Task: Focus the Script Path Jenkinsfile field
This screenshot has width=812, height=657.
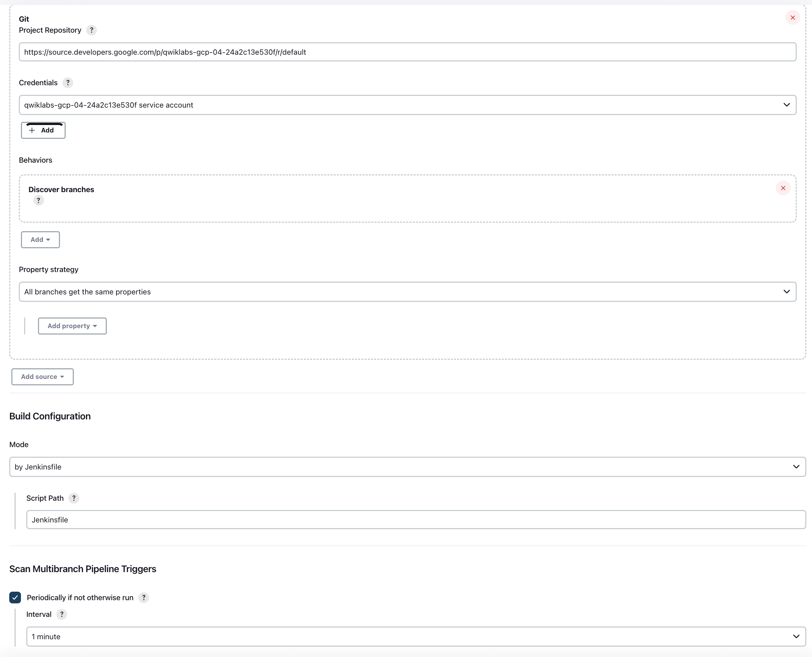Action: point(416,520)
